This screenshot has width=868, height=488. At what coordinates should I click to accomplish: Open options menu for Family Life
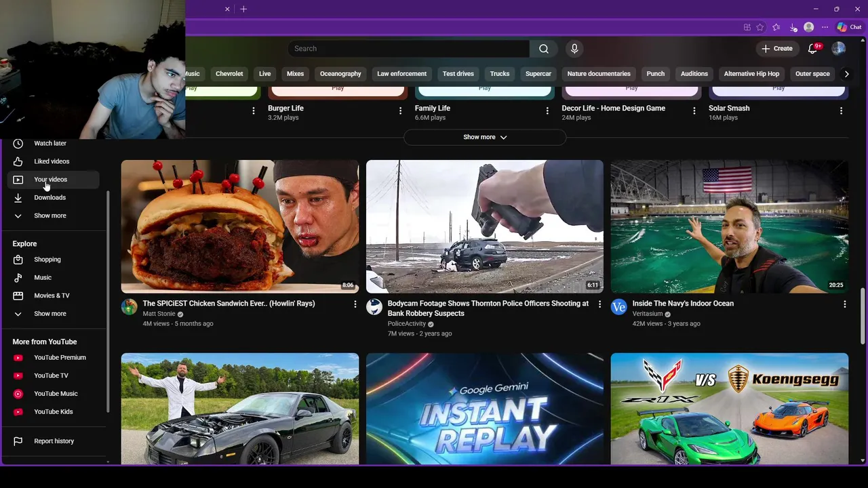coord(547,110)
